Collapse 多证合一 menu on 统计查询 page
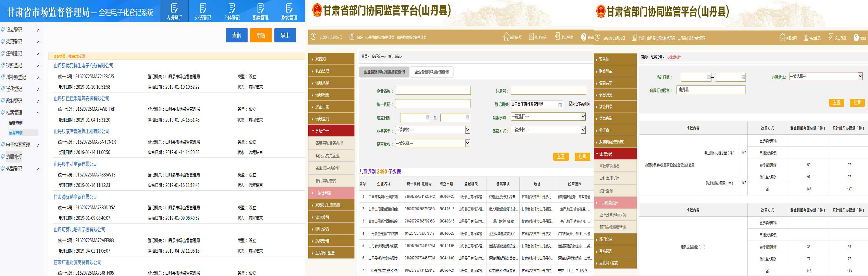 tap(331, 131)
